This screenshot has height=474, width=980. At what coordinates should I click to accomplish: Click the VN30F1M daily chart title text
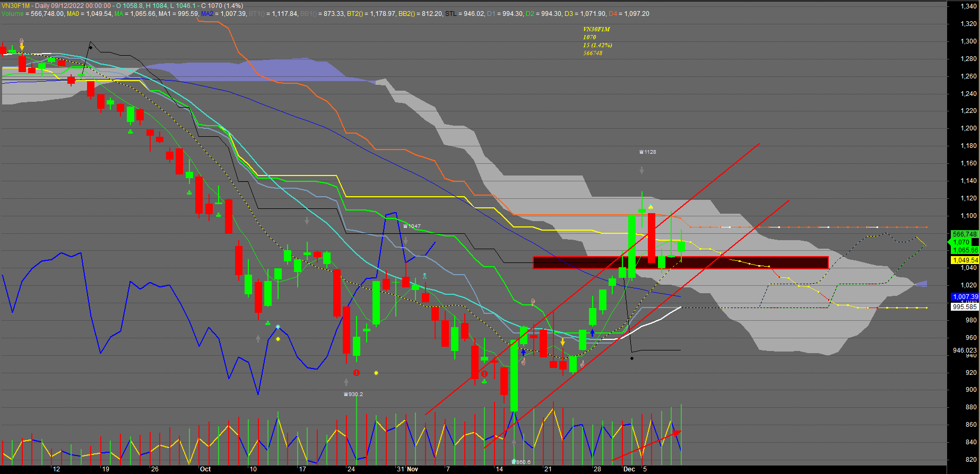123,6
